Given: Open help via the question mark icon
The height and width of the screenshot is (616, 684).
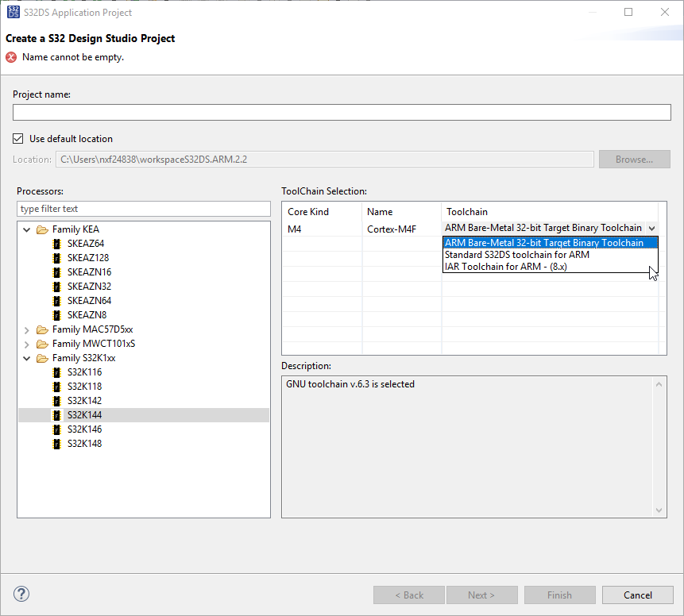Looking at the screenshot, I should click(x=21, y=594).
